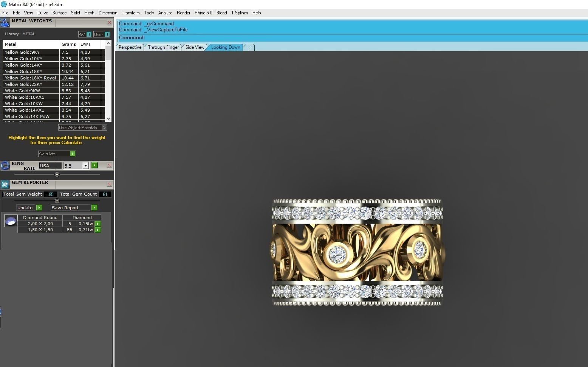This screenshot has height=367, width=588.
Task: Select the Yellow Gold:9KY row
Action: pyautogui.click(x=54, y=52)
